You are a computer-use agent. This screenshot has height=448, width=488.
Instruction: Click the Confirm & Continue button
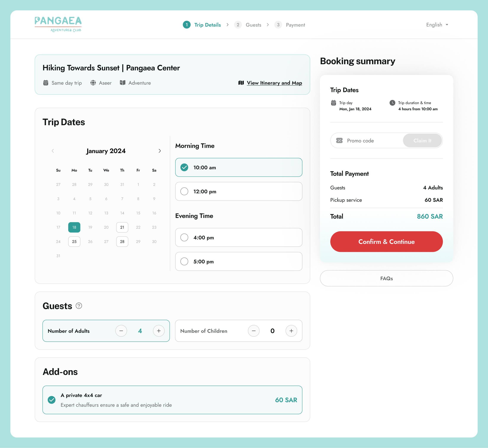tap(386, 242)
